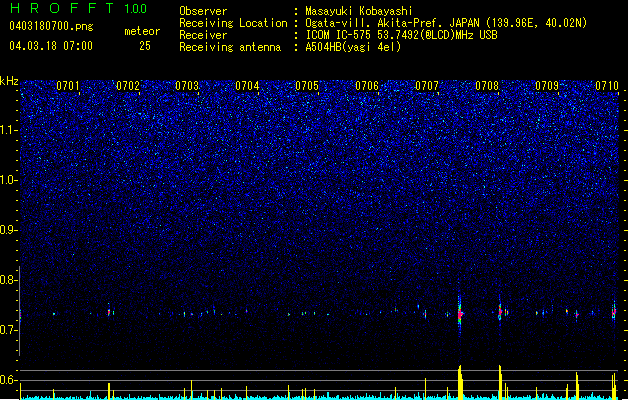Click the 0705 time marker
The image size is (629, 400).
[x=307, y=86]
